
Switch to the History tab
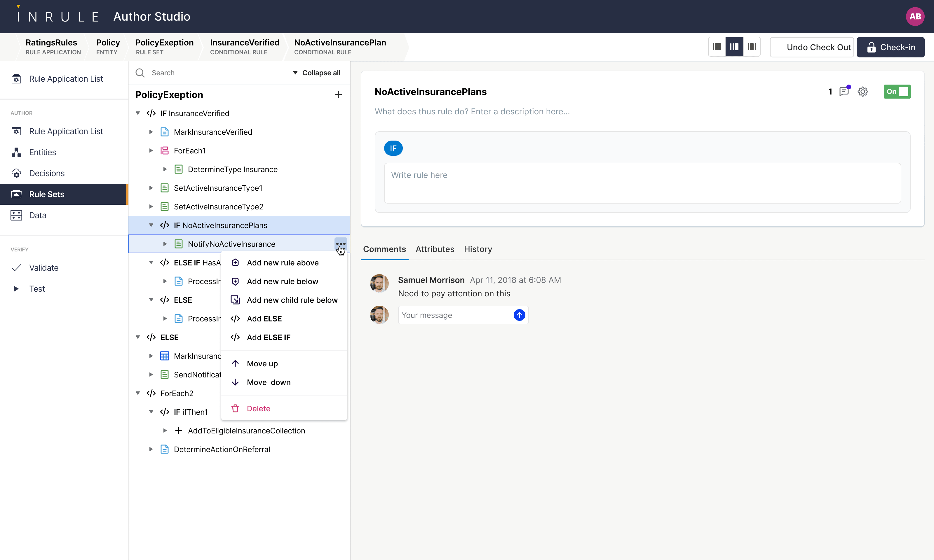[x=478, y=249]
